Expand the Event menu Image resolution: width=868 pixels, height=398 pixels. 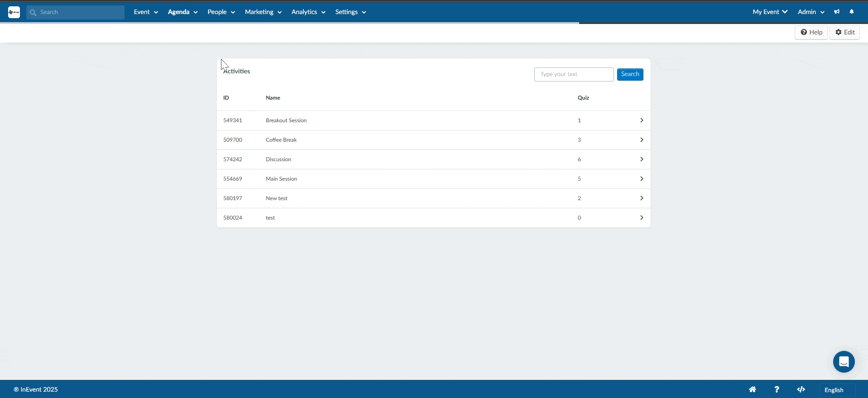click(146, 12)
